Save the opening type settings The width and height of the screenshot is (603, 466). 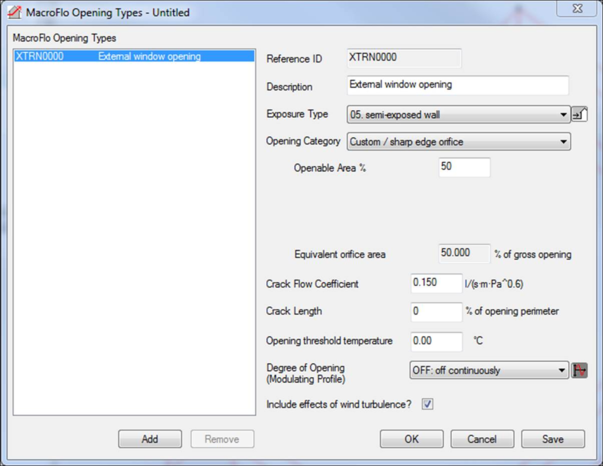553,439
